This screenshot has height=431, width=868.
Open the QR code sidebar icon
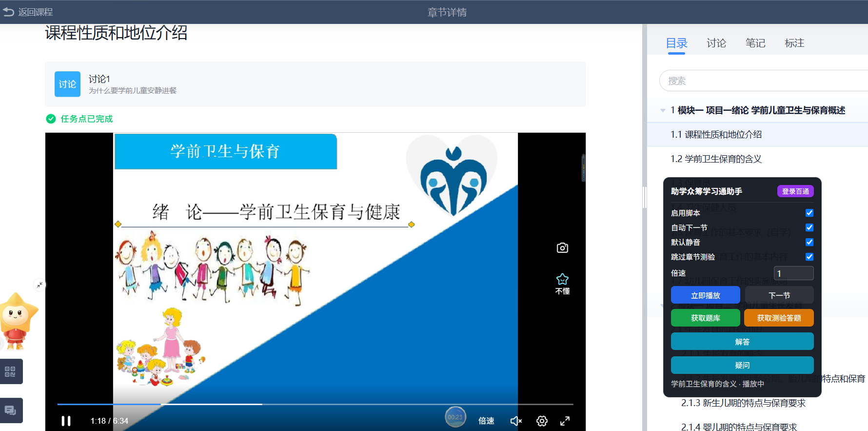coord(10,371)
